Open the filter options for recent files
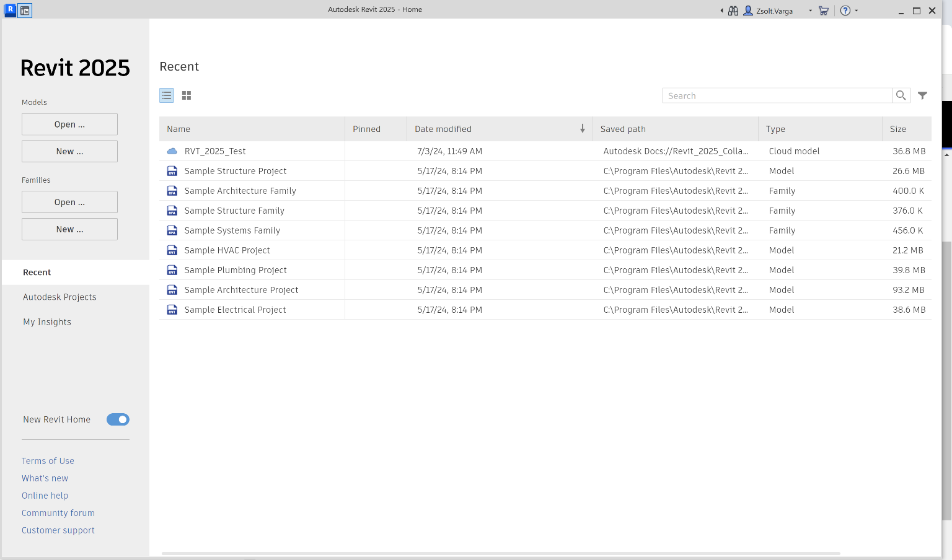952x560 pixels. (x=923, y=95)
